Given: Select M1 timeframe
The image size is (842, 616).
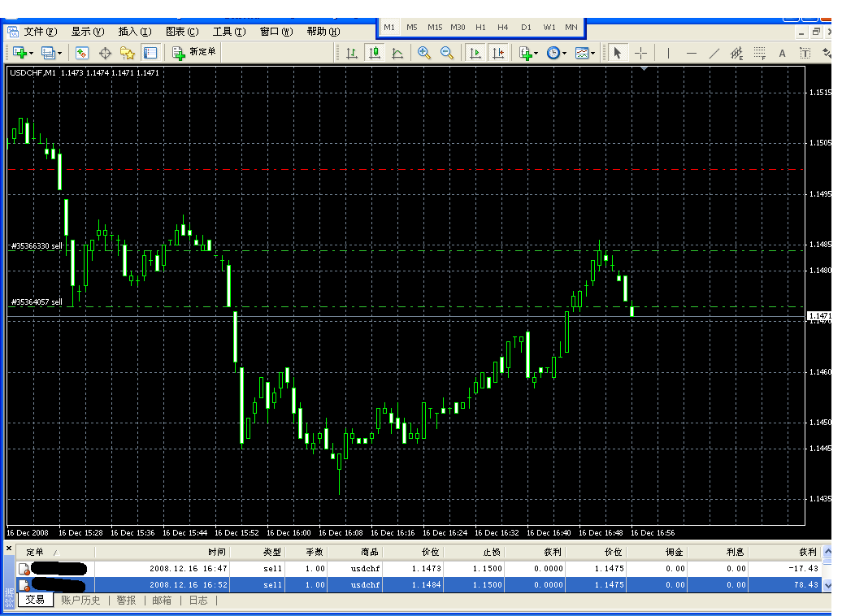Looking at the screenshot, I should click(x=389, y=27).
